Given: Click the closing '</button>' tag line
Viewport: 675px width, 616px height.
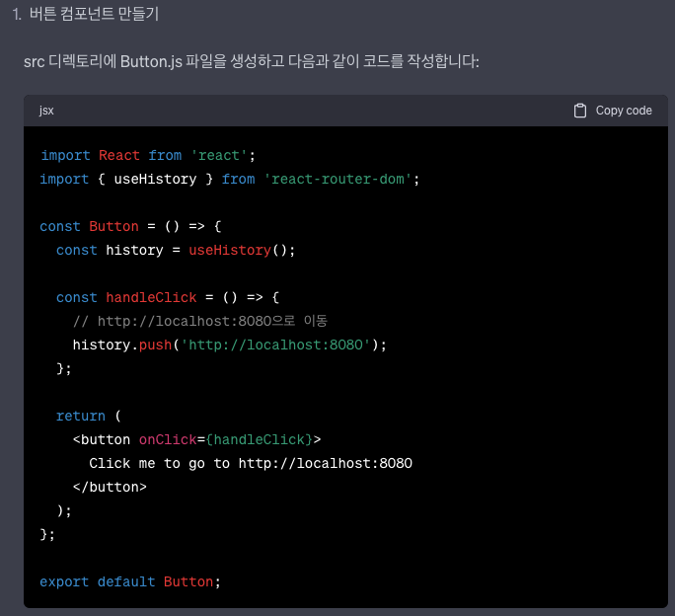Looking at the screenshot, I should [110, 487].
